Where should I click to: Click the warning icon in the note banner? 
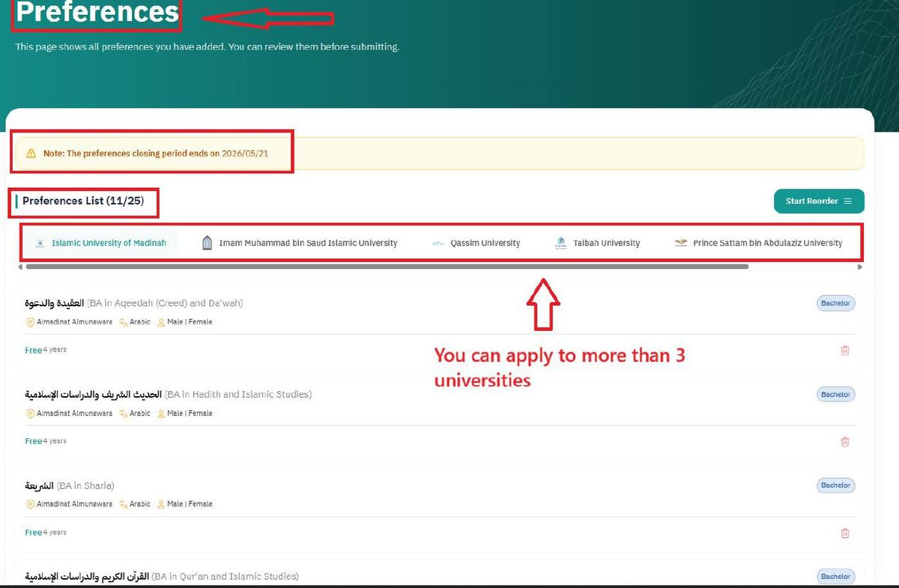[x=31, y=153]
